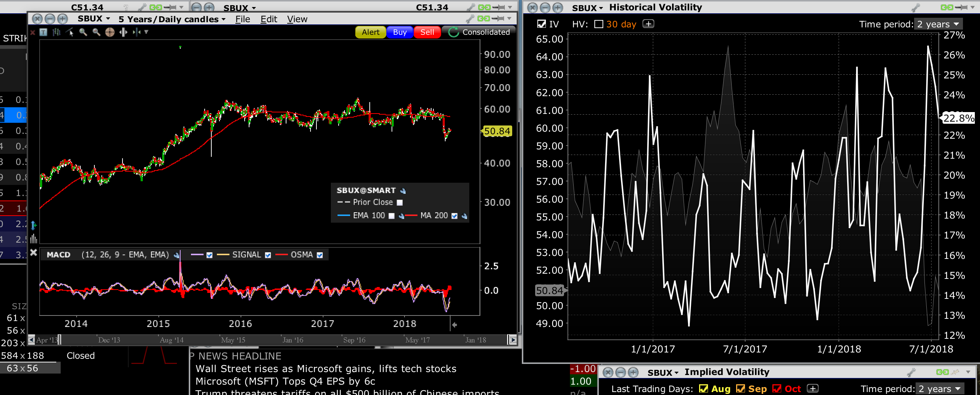Click the compress horizontal spacing icon
The width and height of the screenshot is (980, 395).
click(136, 32)
